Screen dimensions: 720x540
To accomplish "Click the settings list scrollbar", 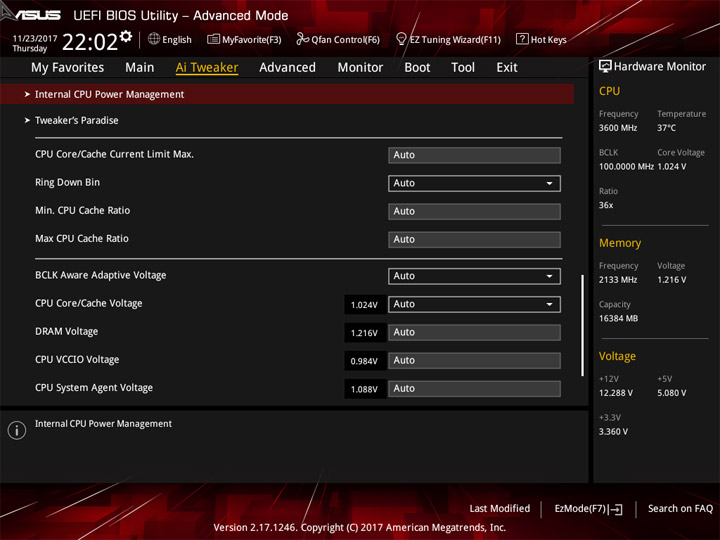I will pos(583,325).
